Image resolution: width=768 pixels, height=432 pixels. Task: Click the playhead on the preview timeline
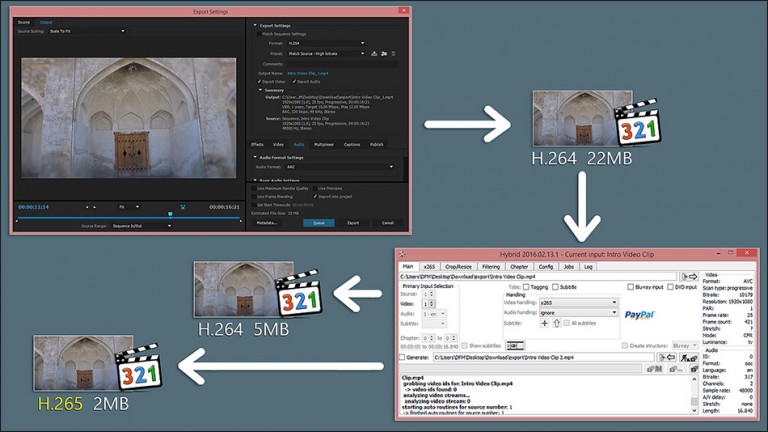point(170,214)
